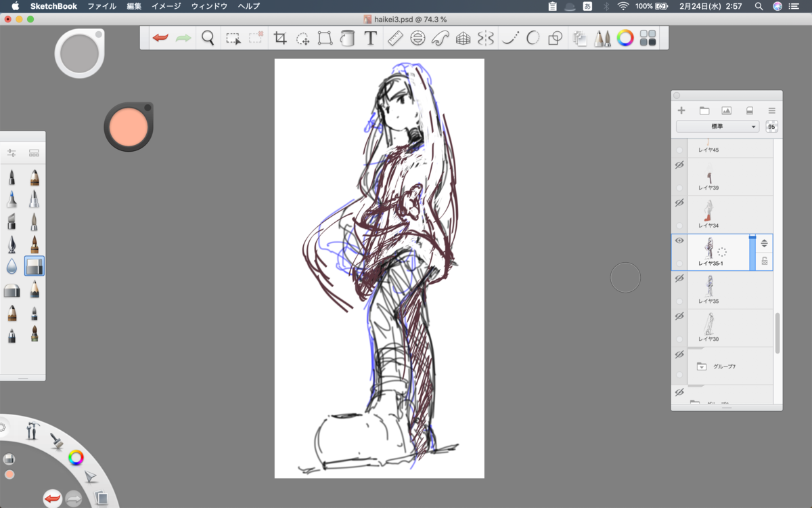Image resolution: width=812 pixels, height=508 pixels.
Task: Toggle lock transparency on レイヤ35-1
Action: (764, 261)
